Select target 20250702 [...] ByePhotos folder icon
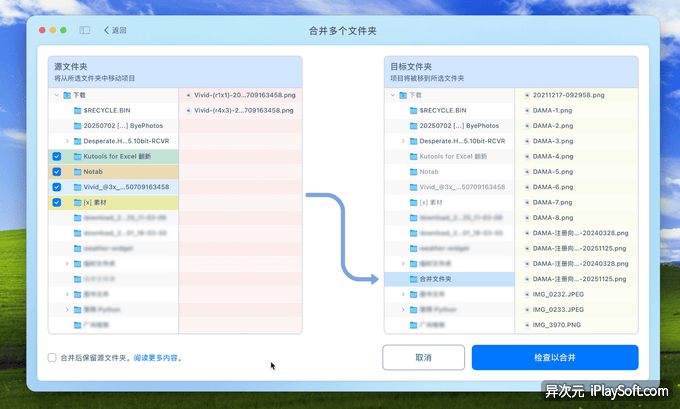Image resolution: width=680 pixels, height=409 pixels. pos(414,126)
